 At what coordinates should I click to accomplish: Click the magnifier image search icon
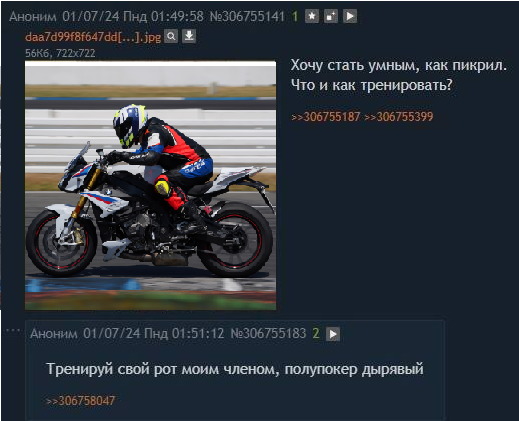tap(171, 36)
